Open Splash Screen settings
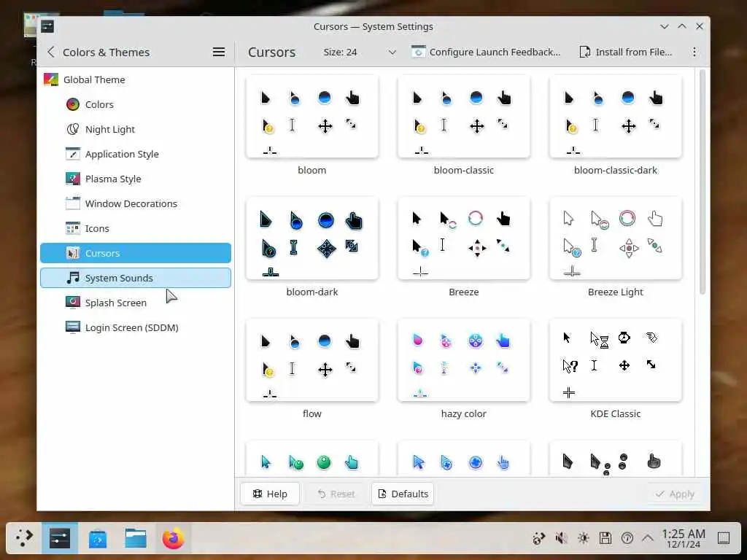The height and width of the screenshot is (560, 747). click(x=135, y=303)
